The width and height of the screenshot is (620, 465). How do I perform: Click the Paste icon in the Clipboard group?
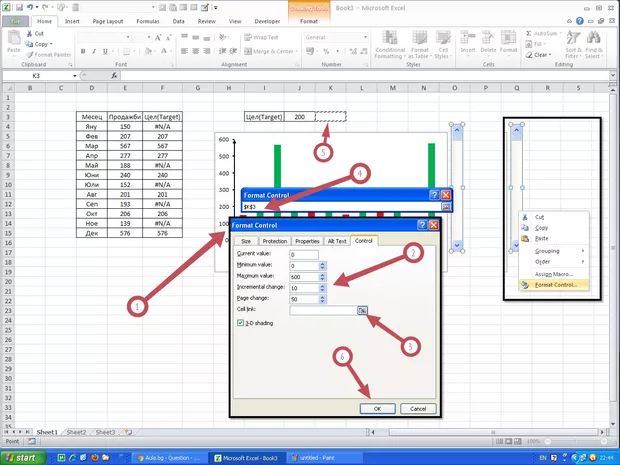coord(14,38)
